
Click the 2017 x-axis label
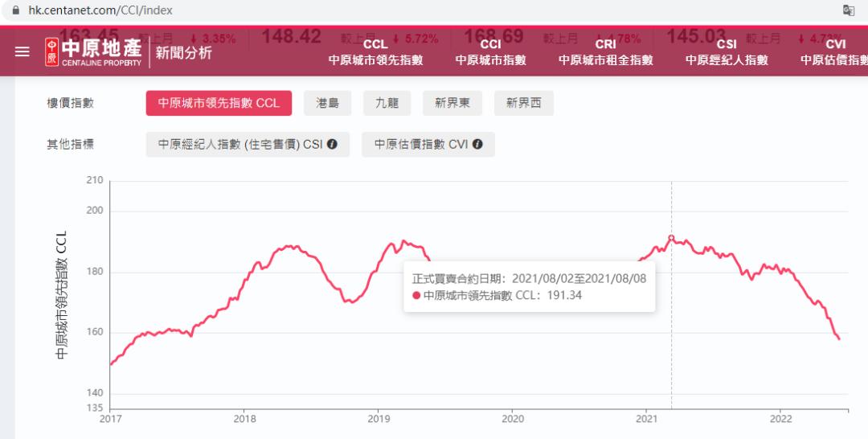point(111,419)
